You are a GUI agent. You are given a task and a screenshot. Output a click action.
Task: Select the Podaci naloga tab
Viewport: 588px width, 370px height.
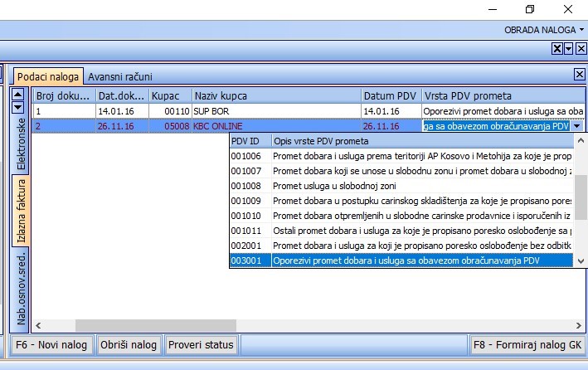[x=47, y=77]
